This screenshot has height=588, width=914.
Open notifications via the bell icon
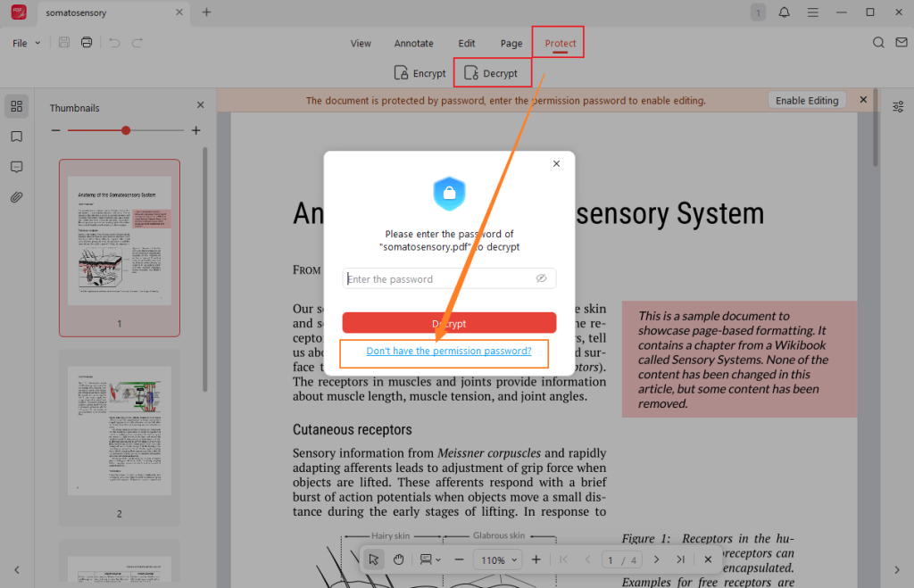pyautogui.click(x=785, y=12)
